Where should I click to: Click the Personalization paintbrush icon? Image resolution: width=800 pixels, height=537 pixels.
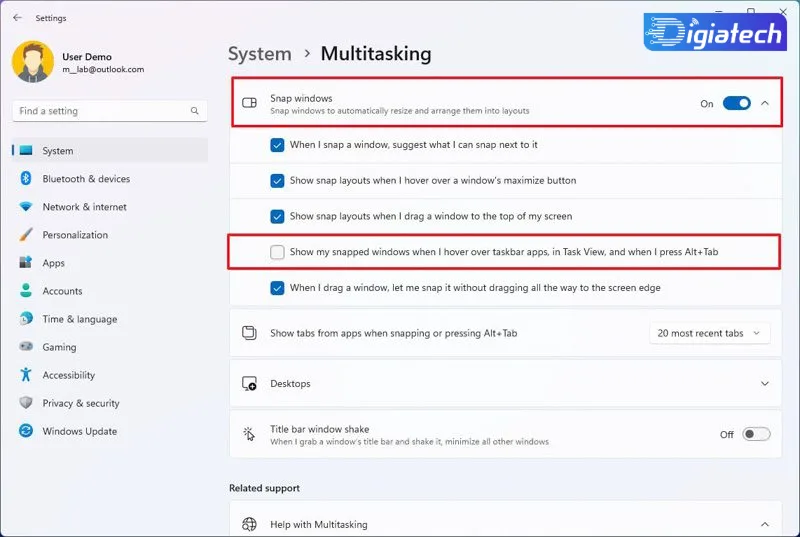coord(26,235)
